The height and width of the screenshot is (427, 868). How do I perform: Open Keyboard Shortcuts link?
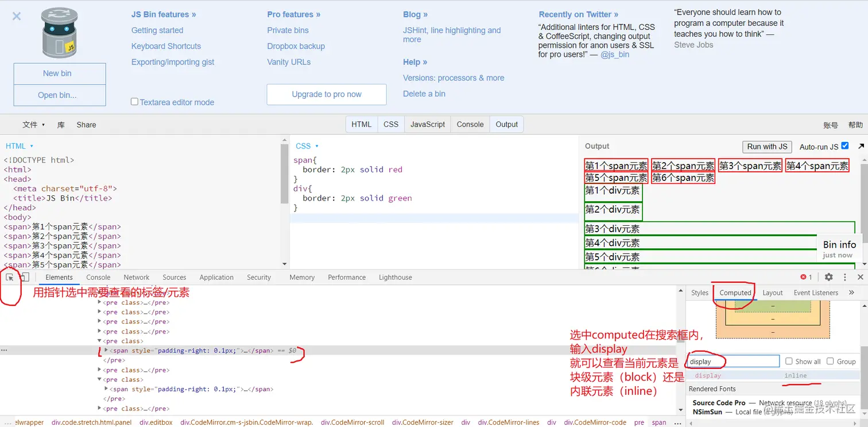point(166,46)
